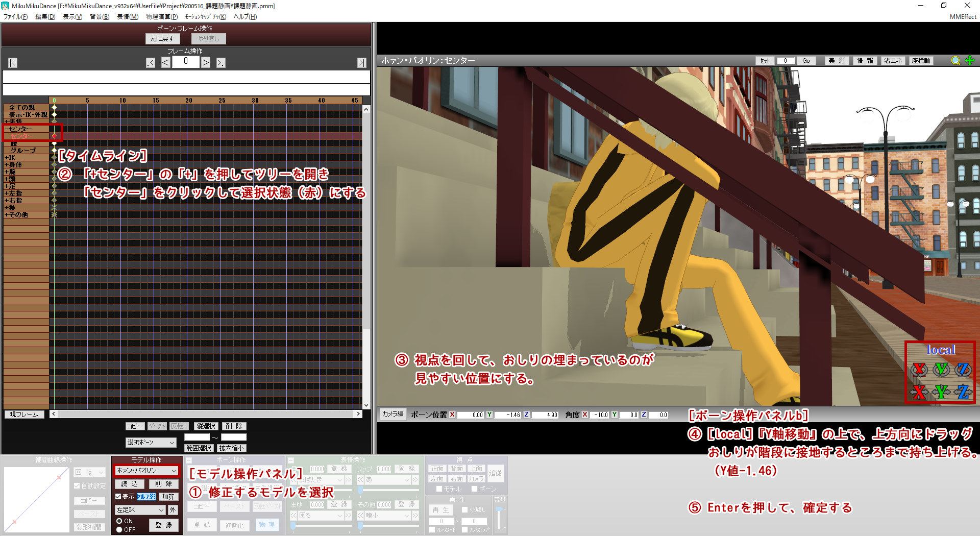This screenshot has height=536, width=980.
Task: Select the IK OFF radio button
Action: 119,529
